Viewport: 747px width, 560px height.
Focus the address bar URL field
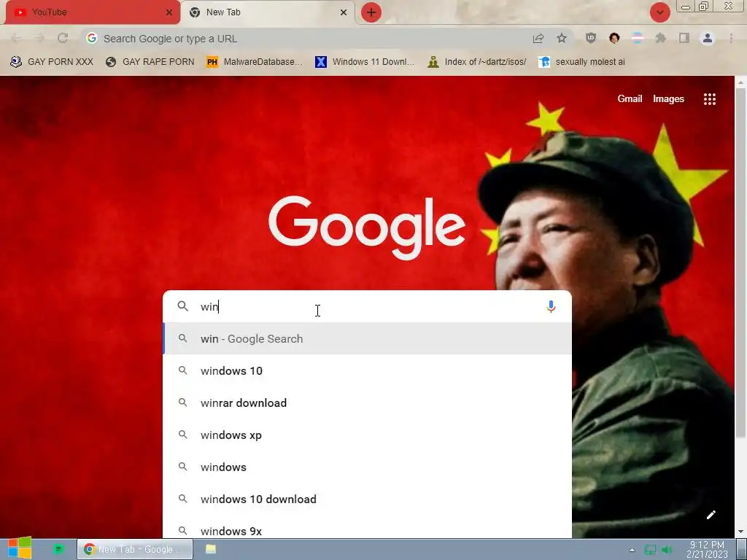[x=305, y=39]
